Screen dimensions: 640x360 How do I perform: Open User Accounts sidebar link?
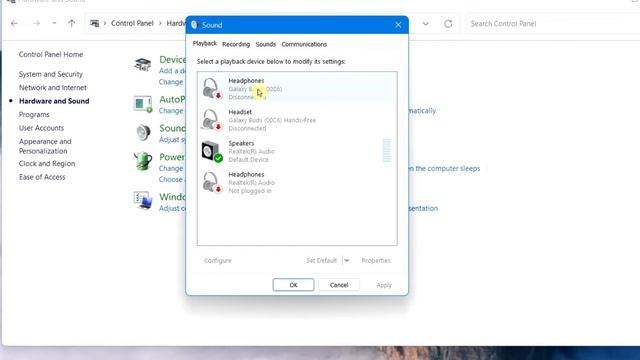41,128
